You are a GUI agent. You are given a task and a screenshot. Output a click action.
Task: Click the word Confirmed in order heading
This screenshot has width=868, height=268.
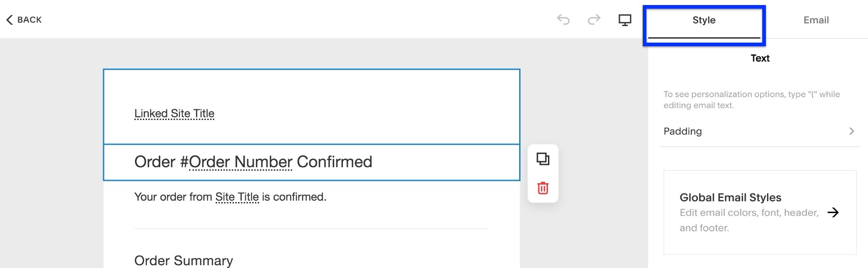(x=334, y=162)
